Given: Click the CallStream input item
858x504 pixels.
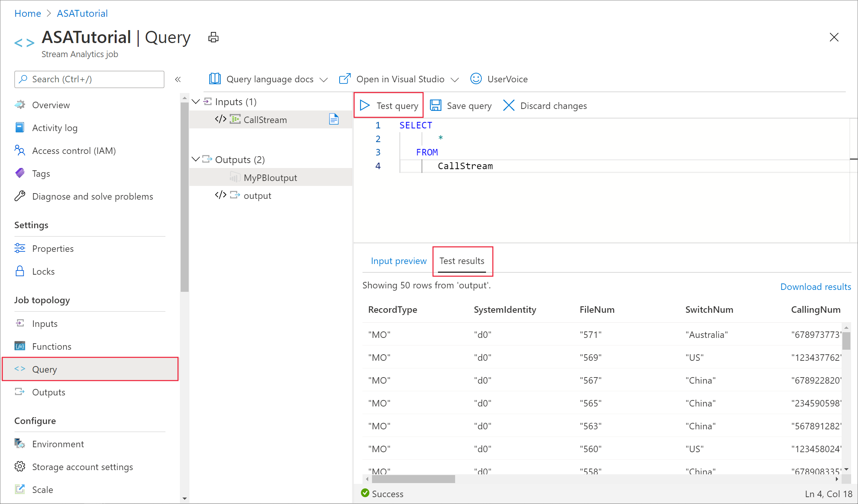Looking at the screenshot, I should 265,119.
